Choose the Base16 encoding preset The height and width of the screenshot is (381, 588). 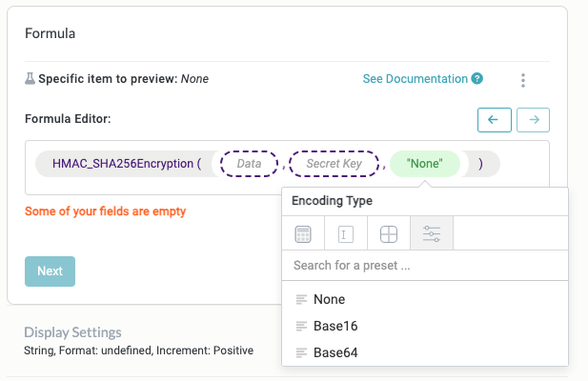335,326
